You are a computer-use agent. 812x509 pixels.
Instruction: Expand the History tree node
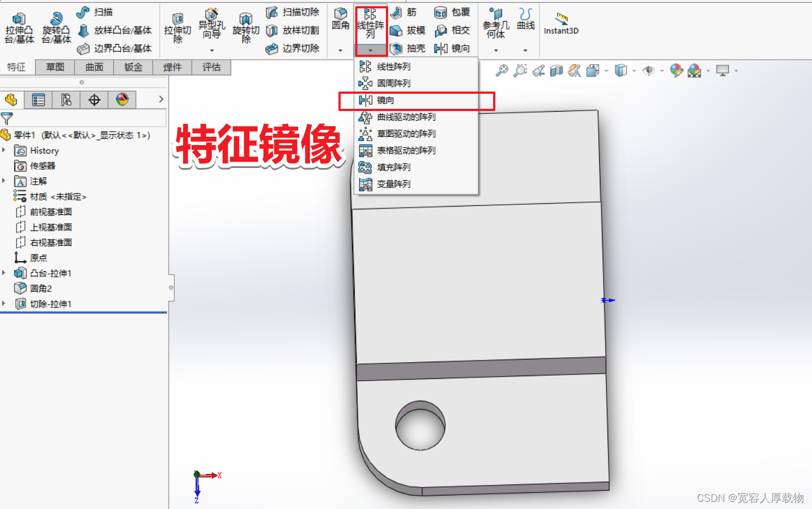click(x=4, y=150)
